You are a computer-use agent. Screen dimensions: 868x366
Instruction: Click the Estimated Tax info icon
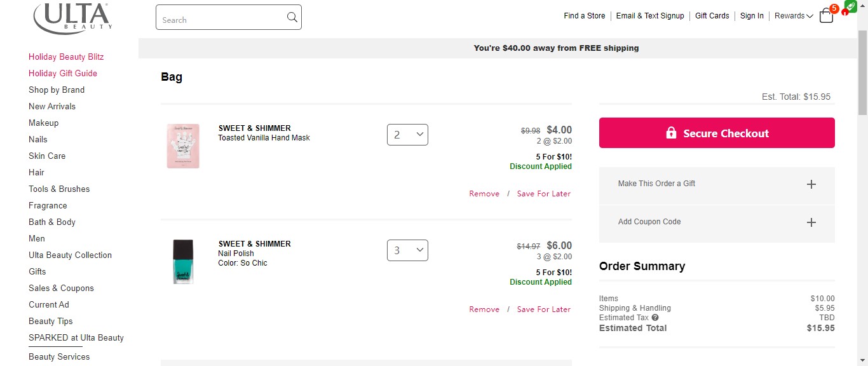click(655, 318)
